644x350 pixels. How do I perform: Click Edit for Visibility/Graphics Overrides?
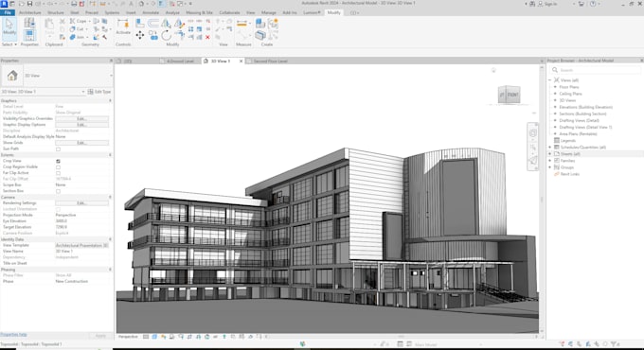81,118
